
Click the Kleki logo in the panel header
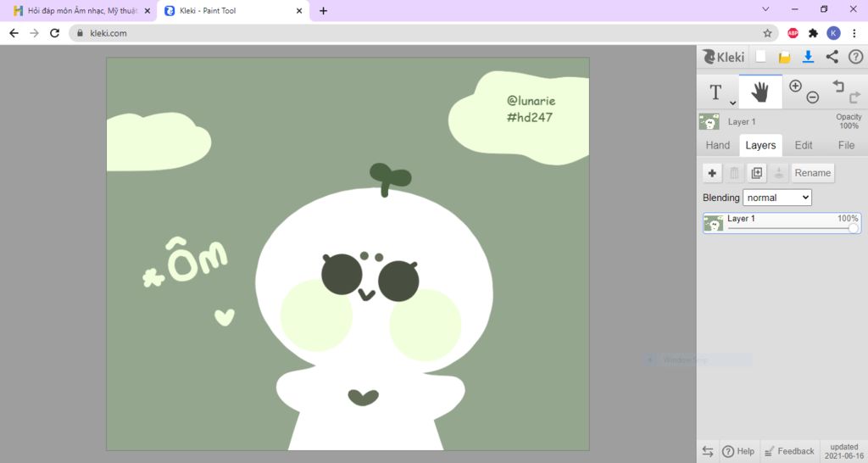click(724, 57)
